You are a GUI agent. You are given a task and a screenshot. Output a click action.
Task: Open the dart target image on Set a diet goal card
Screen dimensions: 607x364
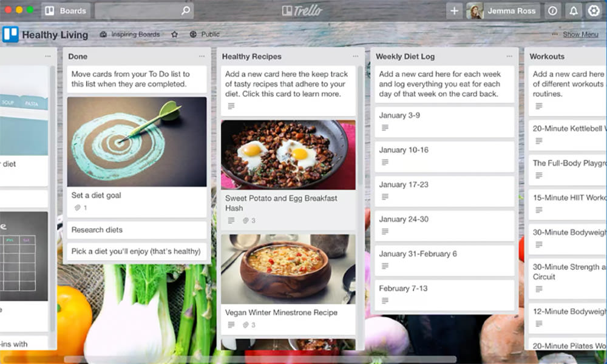(137, 142)
